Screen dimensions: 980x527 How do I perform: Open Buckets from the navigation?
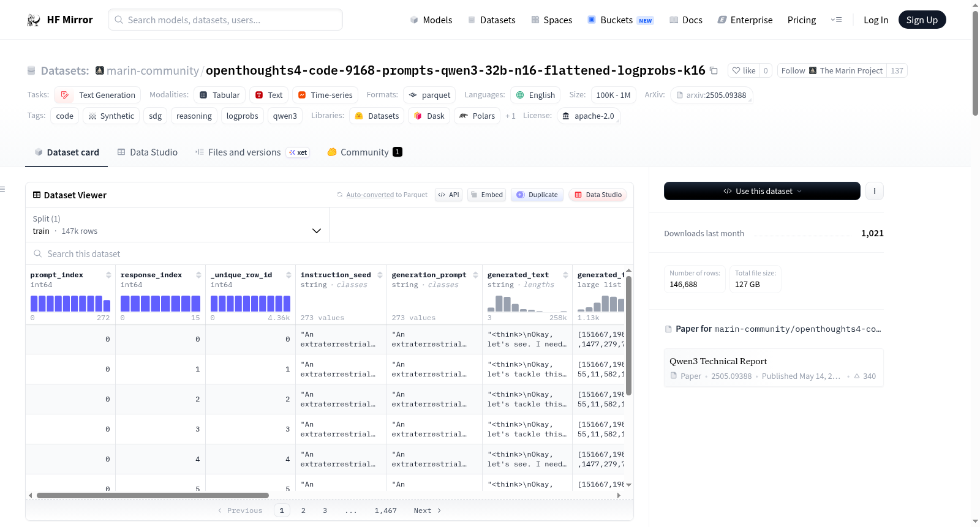tap(620, 20)
